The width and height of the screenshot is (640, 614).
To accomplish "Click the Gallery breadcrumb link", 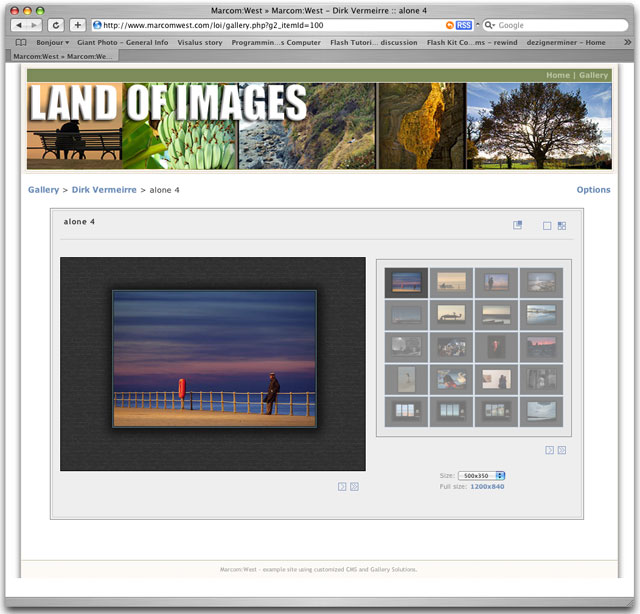I will [43, 190].
